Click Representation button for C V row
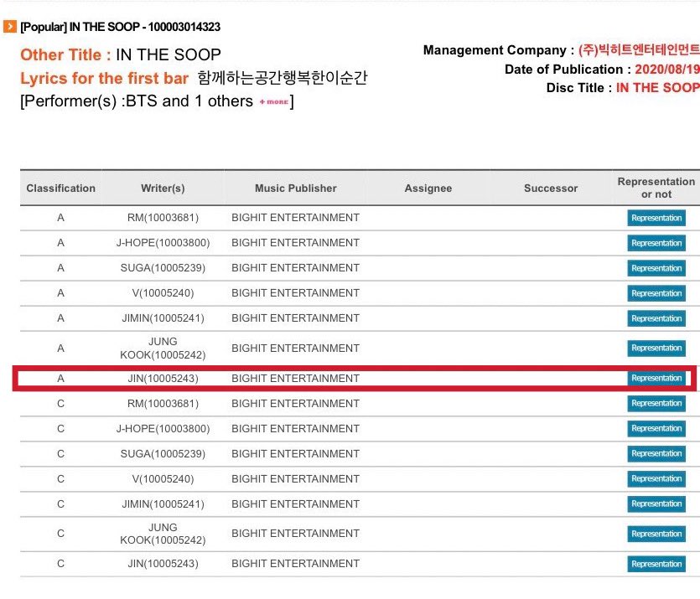This screenshot has width=700, height=599. tap(656, 478)
